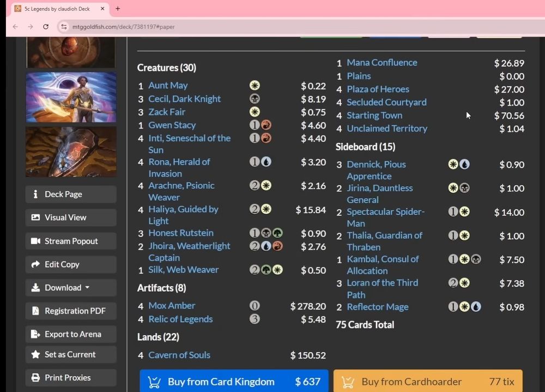This screenshot has height=392, width=545.
Task: Open the Mana Confluence link
Action: pos(382,63)
